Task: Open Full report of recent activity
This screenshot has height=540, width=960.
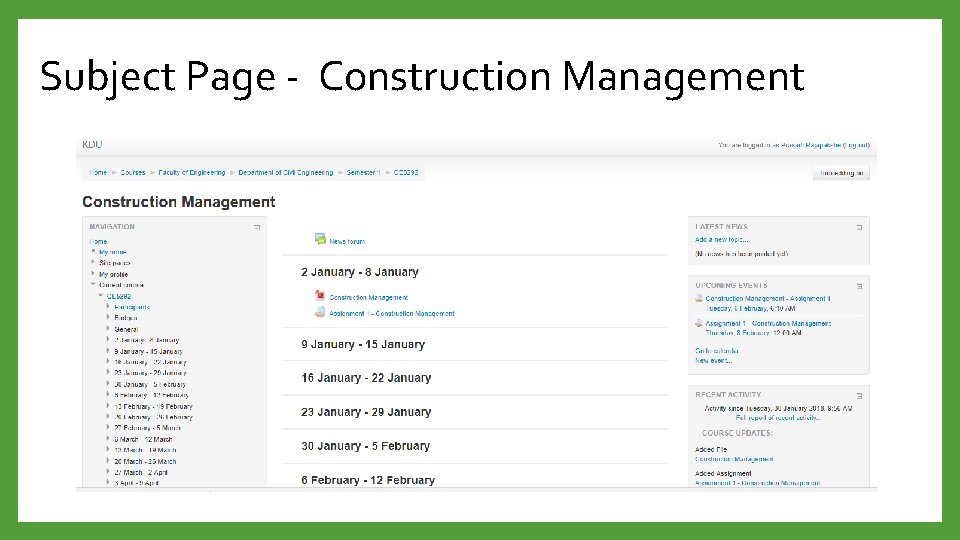Action: tap(778, 418)
